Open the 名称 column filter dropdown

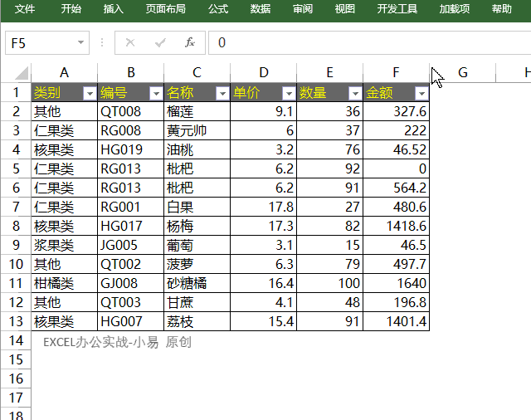click(x=222, y=93)
